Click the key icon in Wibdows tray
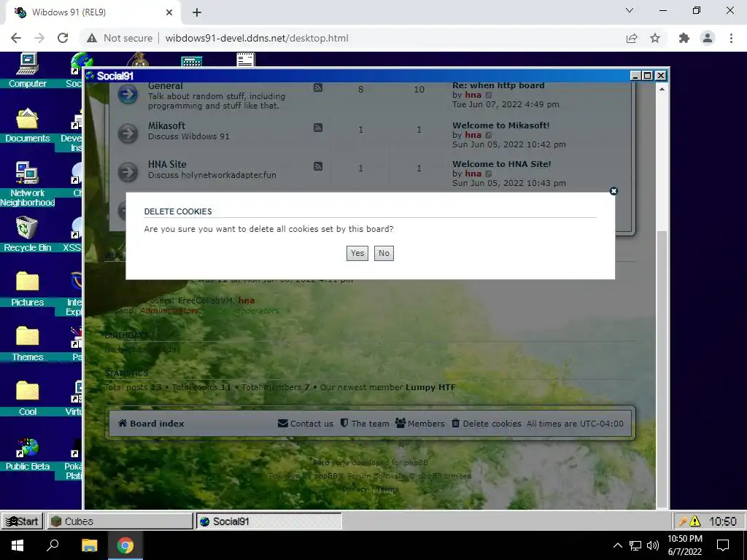This screenshot has width=747, height=560. click(683, 521)
